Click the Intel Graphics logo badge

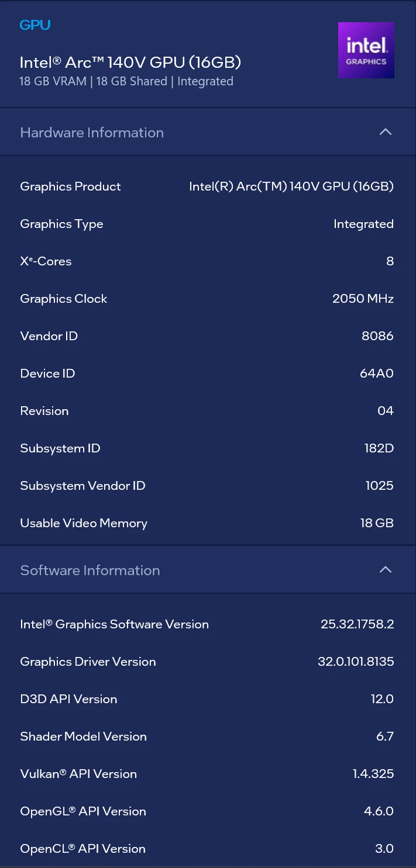[x=366, y=50]
